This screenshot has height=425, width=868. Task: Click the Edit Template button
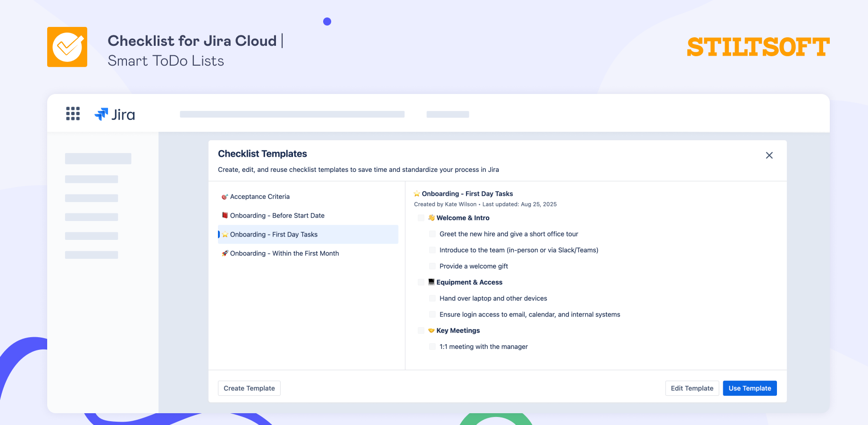pyautogui.click(x=692, y=388)
